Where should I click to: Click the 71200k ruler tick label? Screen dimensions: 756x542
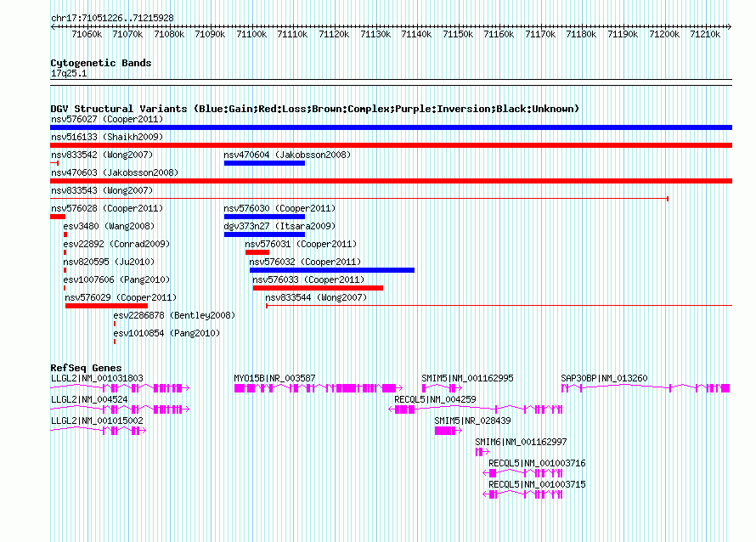point(664,34)
